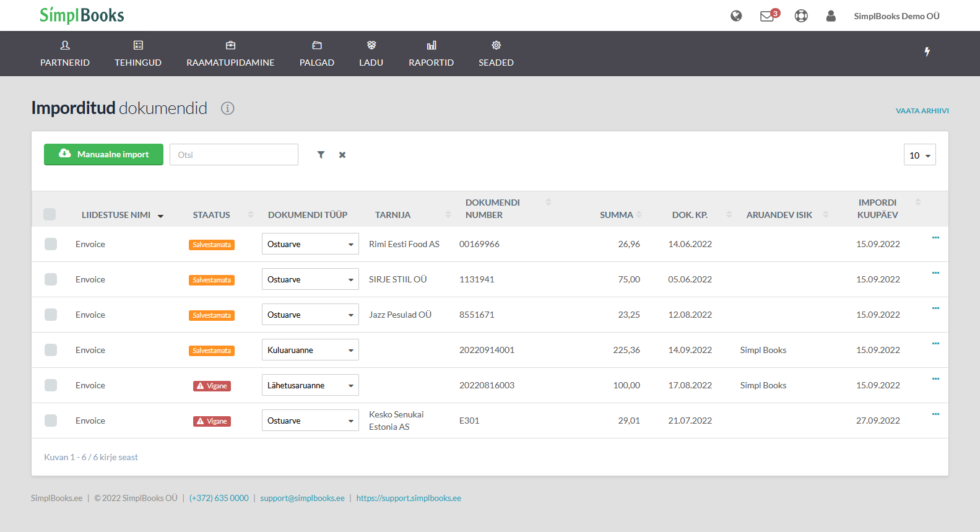Image resolution: width=980 pixels, height=532 pixels.
Task: Call the (+372) 635 0000 phone link
Action: [219, 498]
